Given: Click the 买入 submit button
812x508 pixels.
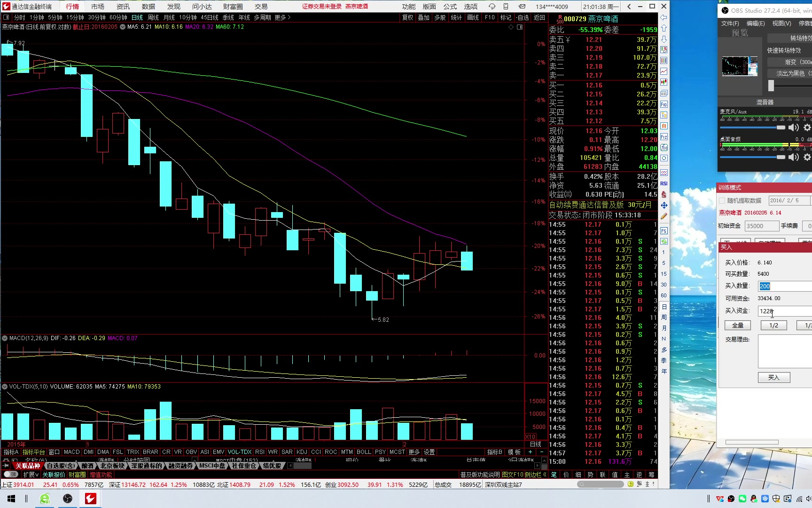Looking at the screenshot, I should pos(773,377).
